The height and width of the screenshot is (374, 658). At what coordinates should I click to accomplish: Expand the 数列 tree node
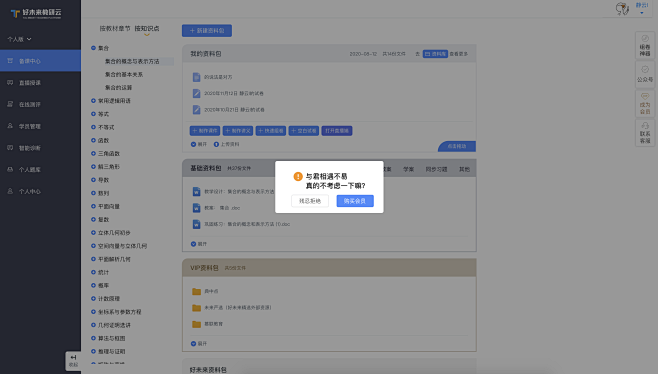point(93,193)
